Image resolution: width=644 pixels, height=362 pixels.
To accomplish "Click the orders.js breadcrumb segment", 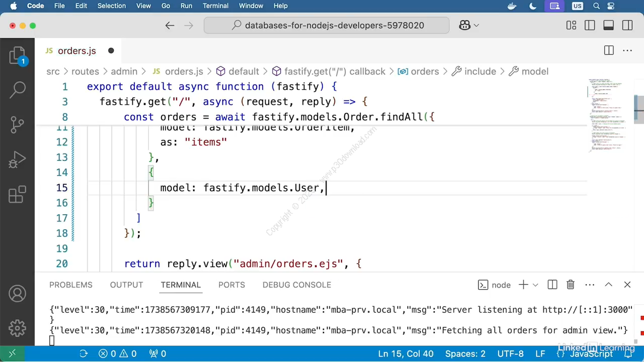I will pyautogui.click(x=178, y=71).
